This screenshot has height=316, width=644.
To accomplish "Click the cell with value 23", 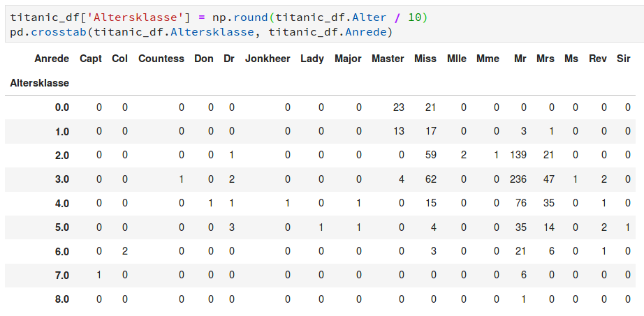I will click(398, 107).
